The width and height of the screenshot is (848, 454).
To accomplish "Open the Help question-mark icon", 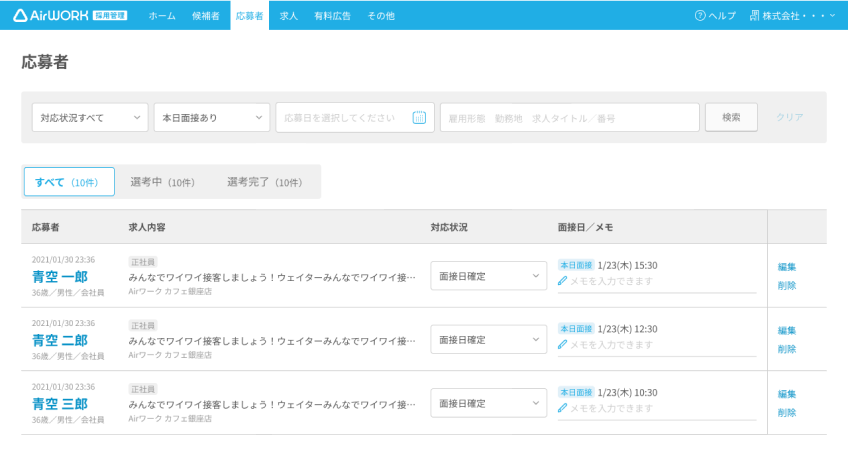I will (x=700, y=16).
